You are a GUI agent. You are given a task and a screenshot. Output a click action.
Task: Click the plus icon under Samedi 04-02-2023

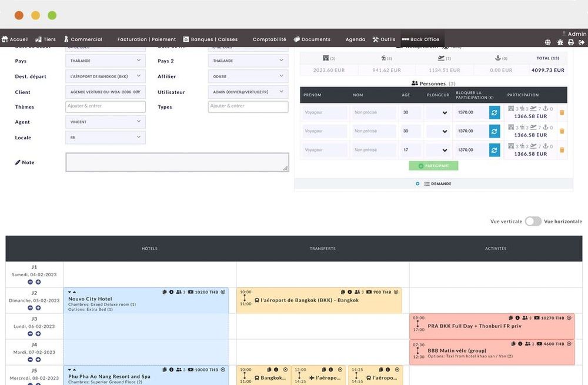pos(38,282)
